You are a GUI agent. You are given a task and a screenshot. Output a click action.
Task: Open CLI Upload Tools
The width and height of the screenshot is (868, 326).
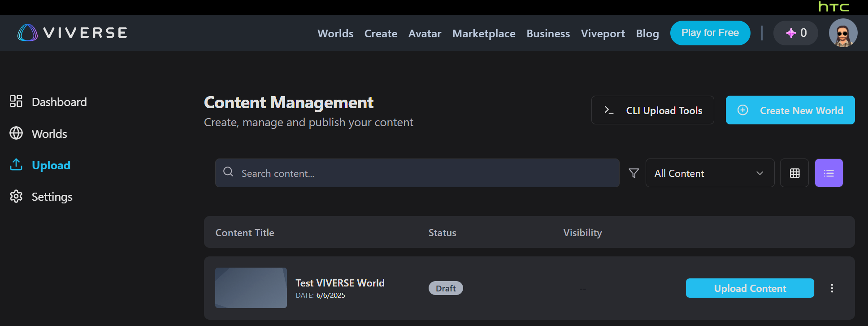pos(652,110)
